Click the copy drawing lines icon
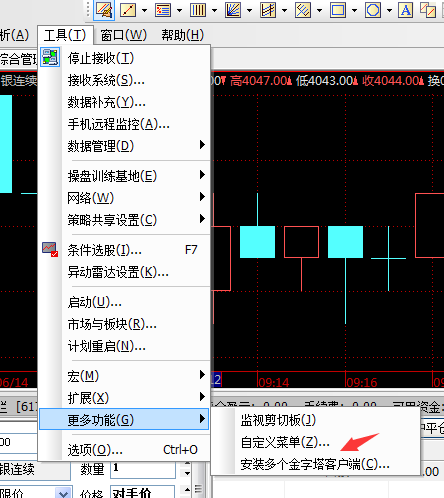The height and width of the screenshot is (498, 444). (428, 10)
